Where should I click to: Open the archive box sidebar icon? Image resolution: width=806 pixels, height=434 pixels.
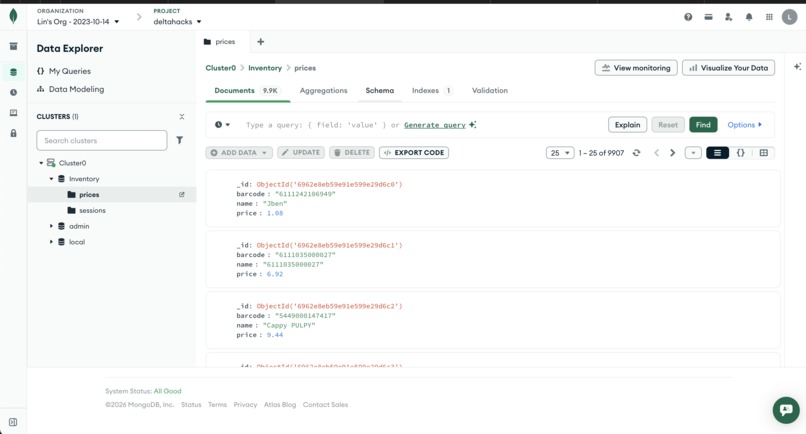tap(13, 46)
